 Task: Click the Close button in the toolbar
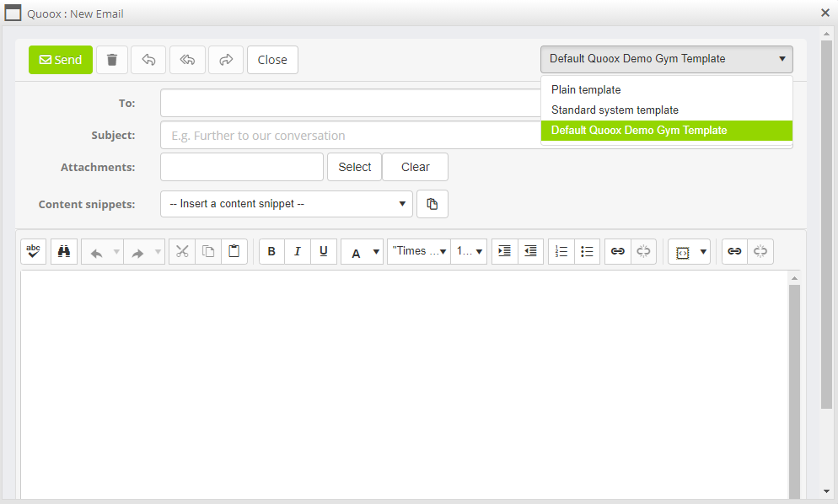[272, 60]
